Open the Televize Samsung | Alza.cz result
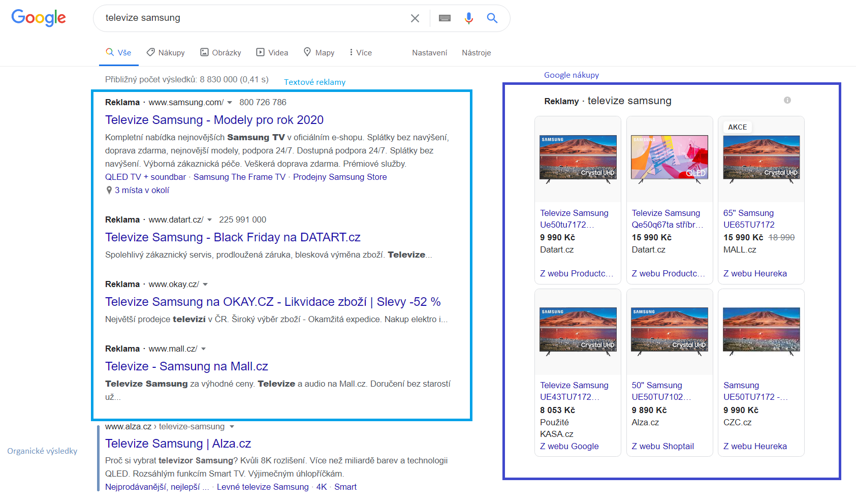Viewport: 856px width, 504px height. 178,444
